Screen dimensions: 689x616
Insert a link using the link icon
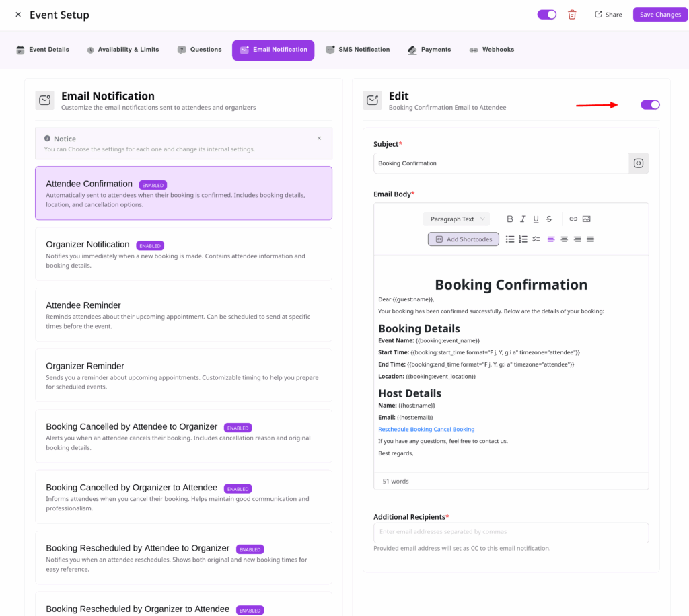(x=573, y=219)
